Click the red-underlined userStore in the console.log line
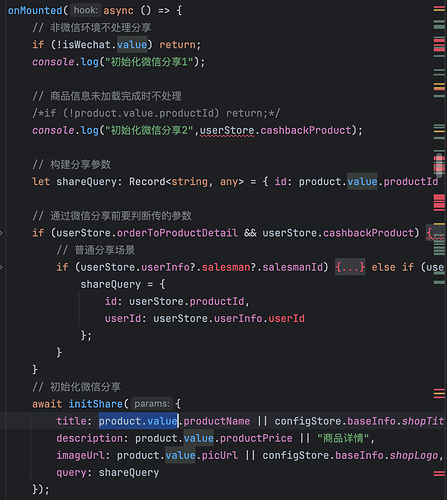 pos(227,130)
